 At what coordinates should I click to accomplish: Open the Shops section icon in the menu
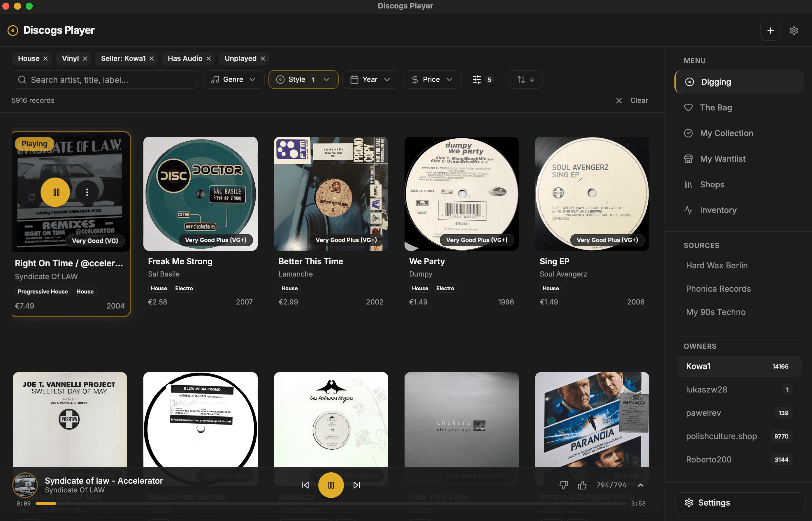pos(689,184)
